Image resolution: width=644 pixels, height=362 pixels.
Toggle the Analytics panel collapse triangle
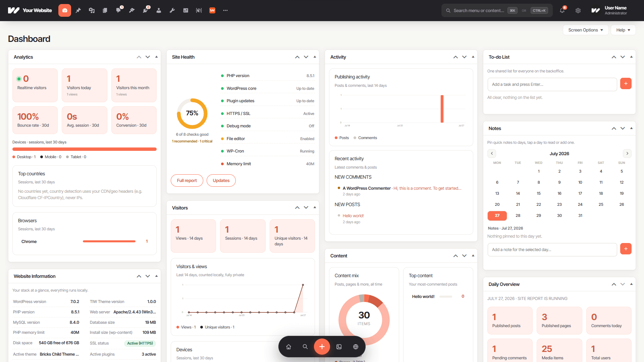click(x=156, y=57)
